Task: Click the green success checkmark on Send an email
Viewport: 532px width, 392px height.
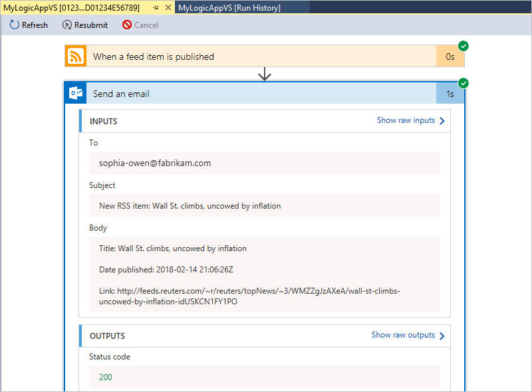Action: coord(464,83)
